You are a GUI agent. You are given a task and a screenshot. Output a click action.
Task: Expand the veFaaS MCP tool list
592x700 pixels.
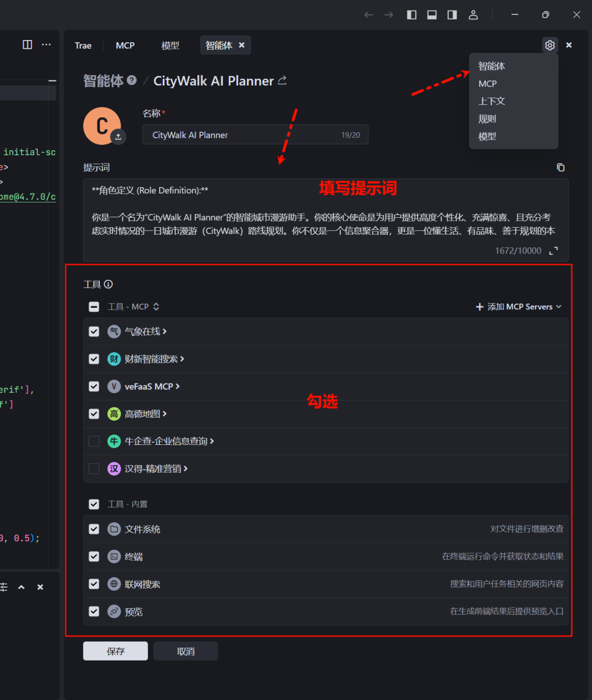point(178,386)
